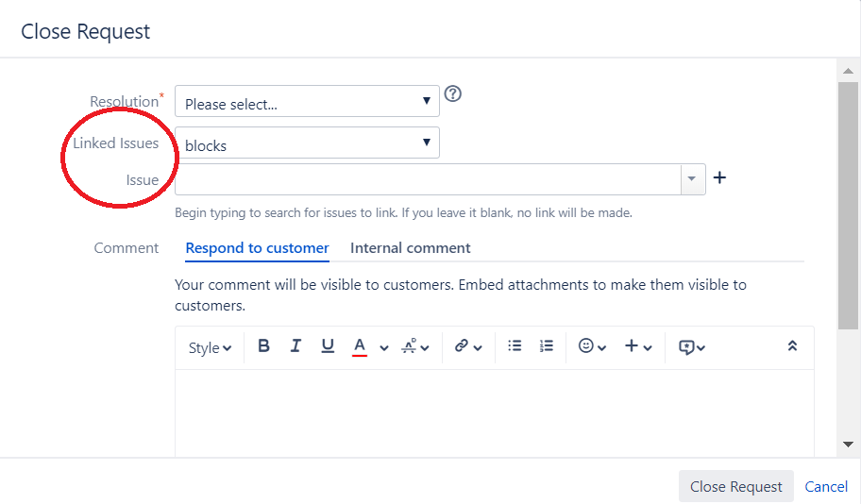
Task: Click the scrollbar down arrow
Action: pyautogui.click(x=849, y=445)
